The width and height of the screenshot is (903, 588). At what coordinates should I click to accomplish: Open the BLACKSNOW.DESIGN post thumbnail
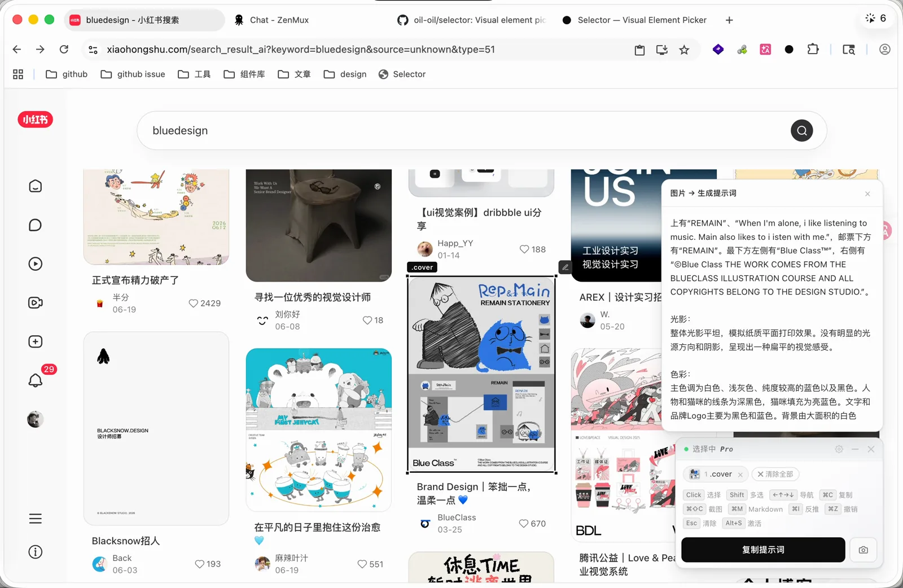pos(156,428)
